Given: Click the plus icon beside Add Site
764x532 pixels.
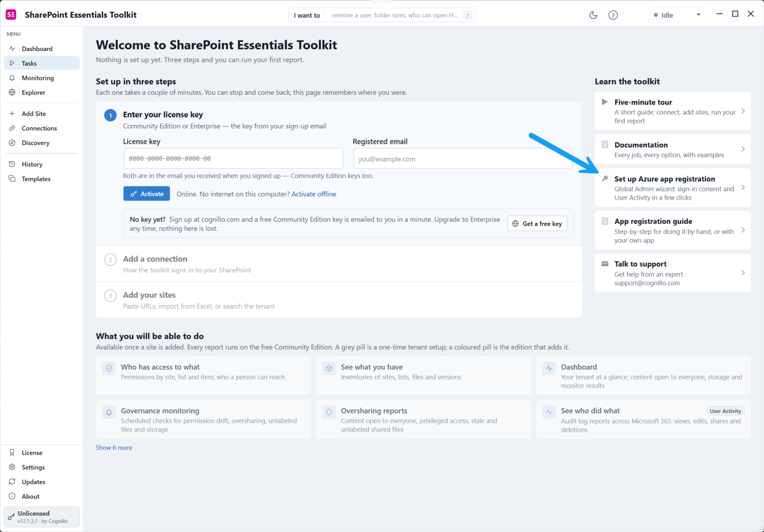Looking at the screenshot, I should 12,113.
